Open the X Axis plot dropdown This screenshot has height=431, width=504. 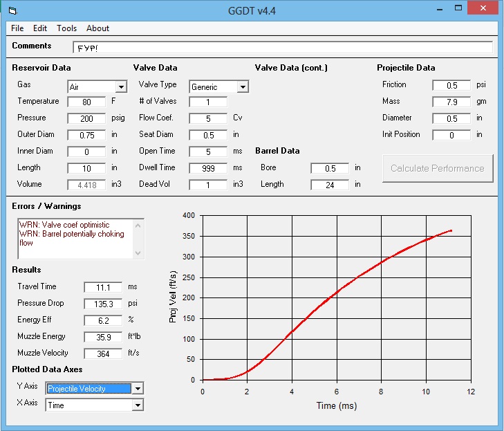[138, 405]
